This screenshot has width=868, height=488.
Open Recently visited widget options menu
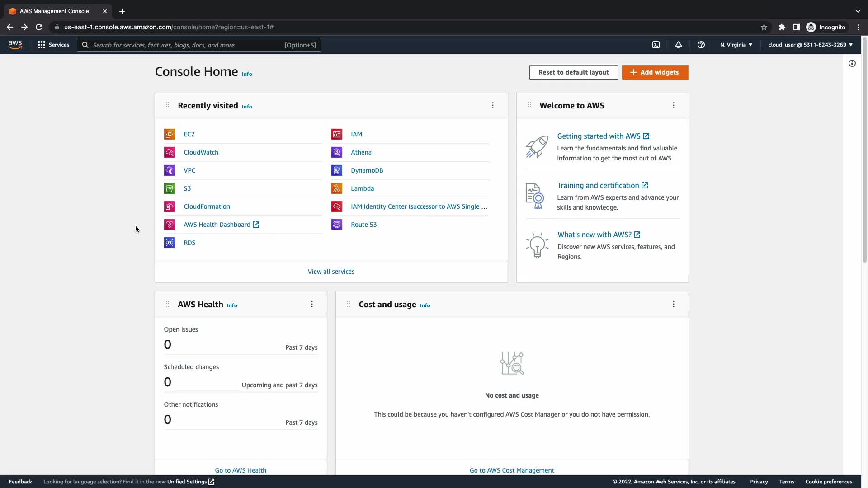493,105
